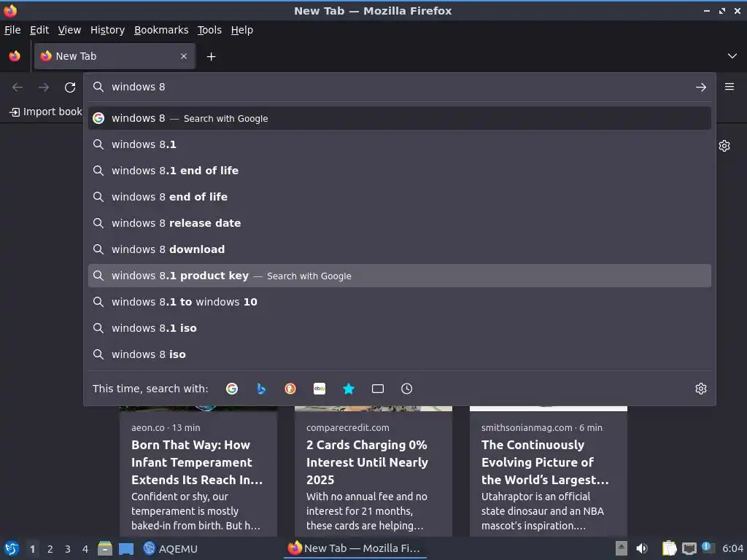The image size is (747, 560).
Task: Open clipboard manager tray icon
Action: point(670,548)
